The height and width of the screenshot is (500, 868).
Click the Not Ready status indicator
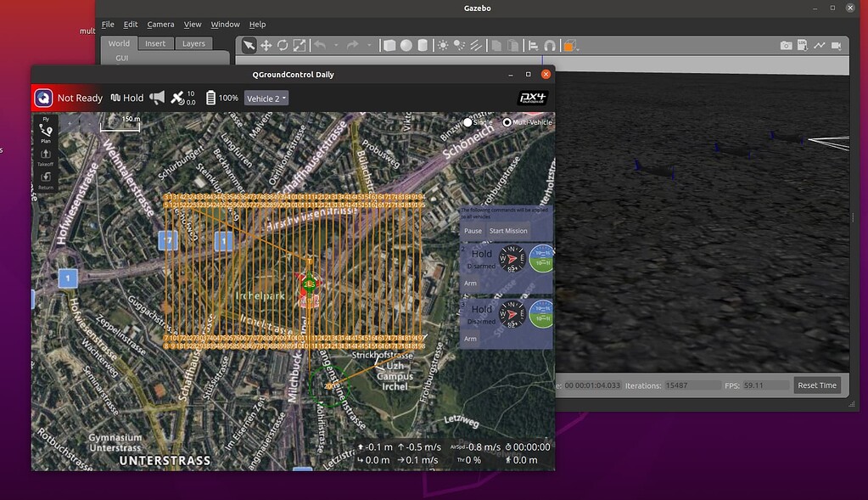(79, 98)
